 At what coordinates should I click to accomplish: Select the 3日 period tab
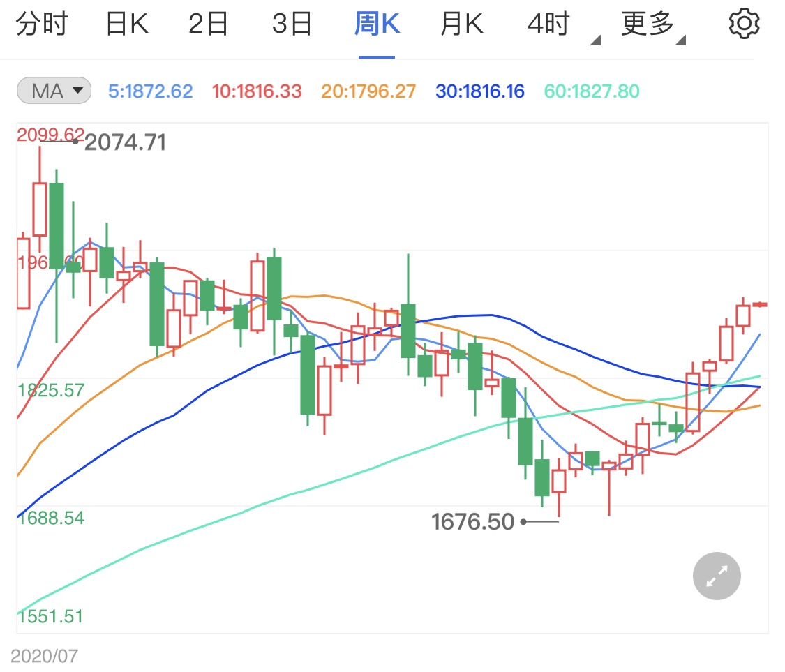pos(292,24)
